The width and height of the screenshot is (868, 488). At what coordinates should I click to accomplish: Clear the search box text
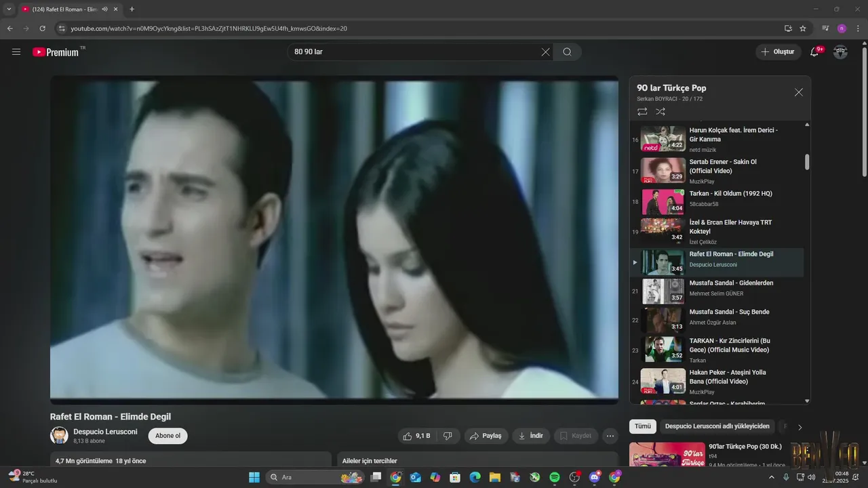tap(545, 52)
